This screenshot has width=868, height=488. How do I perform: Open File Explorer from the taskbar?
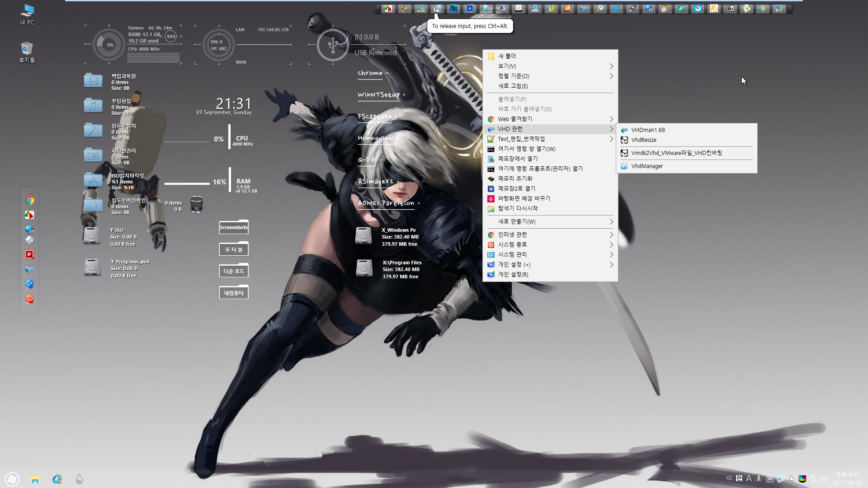[x=35, y=479]
